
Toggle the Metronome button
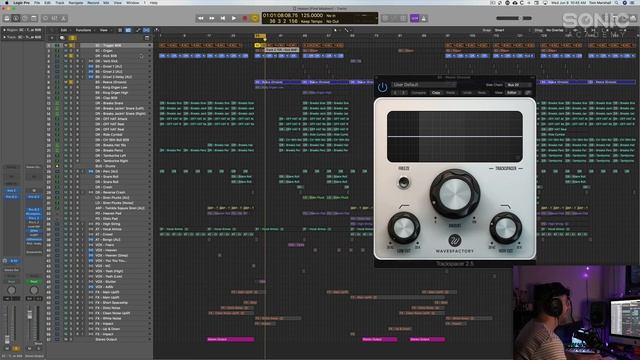(x=424, y=18)
